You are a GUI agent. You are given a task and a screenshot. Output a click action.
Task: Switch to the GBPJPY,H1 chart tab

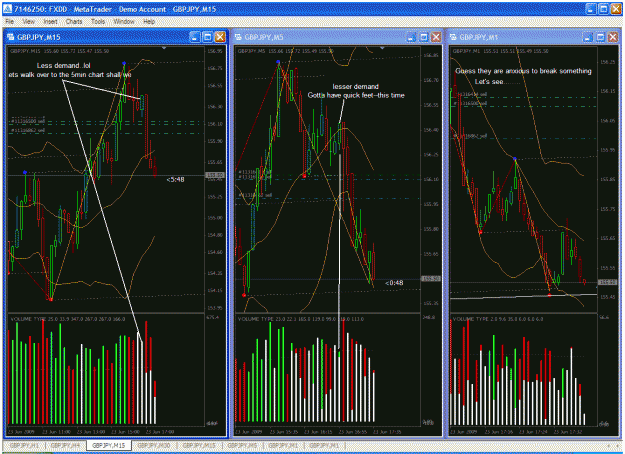click(x=24, y=445)
